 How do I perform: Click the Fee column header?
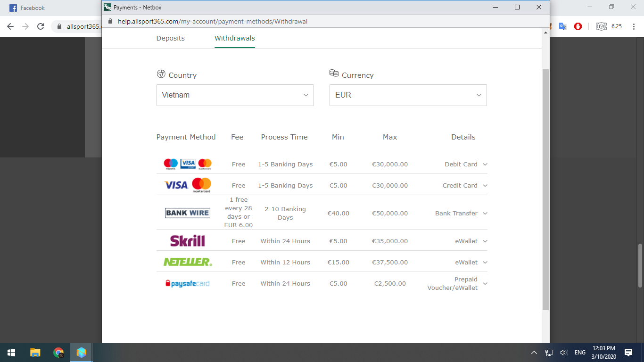point(237,137)
